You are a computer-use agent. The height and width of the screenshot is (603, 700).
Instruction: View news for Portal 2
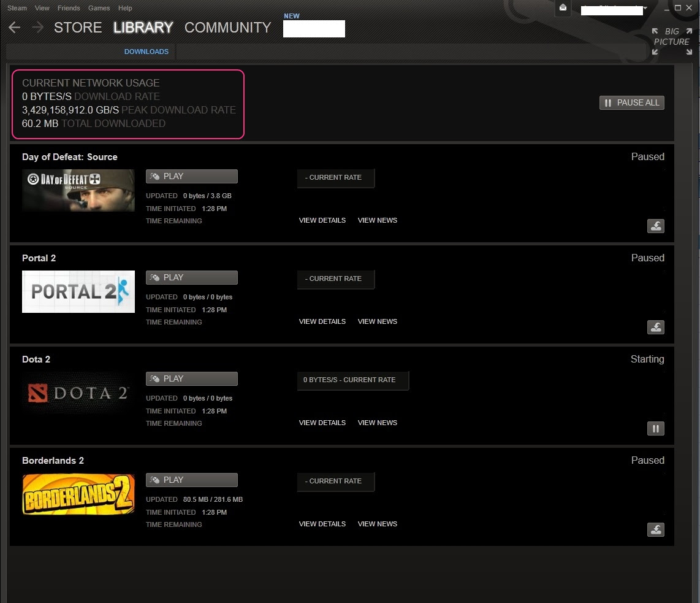[x=377, y=321]
